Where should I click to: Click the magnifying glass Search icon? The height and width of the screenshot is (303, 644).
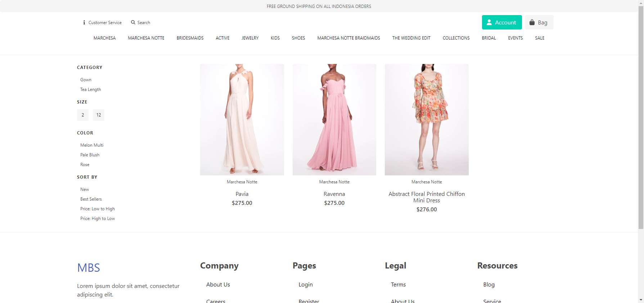pos(133,22)
